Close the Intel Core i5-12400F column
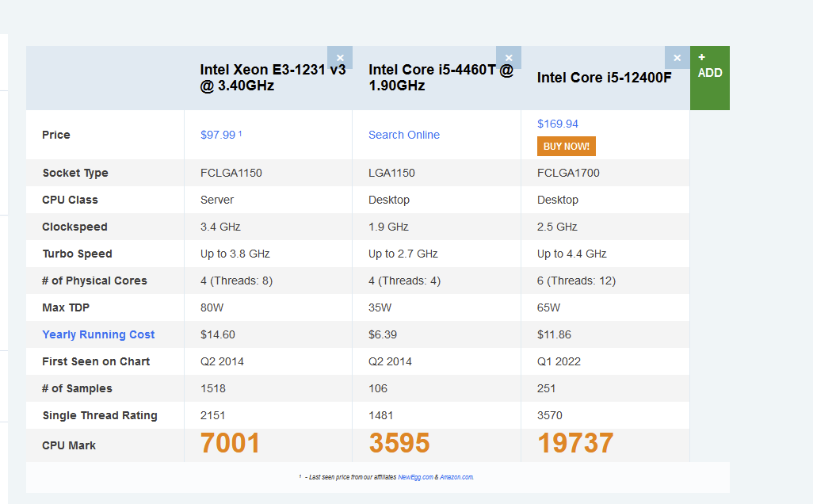The image size is (813, 504). point(677,58)
